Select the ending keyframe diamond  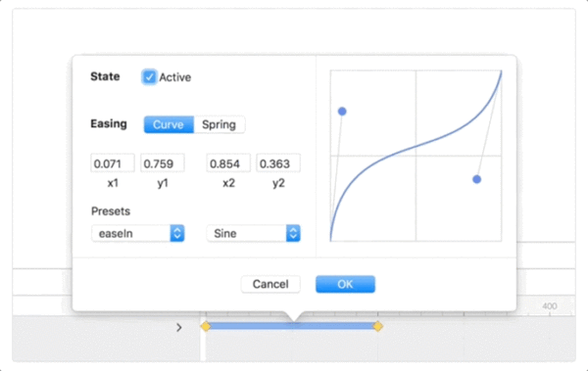tap(377, 326)
